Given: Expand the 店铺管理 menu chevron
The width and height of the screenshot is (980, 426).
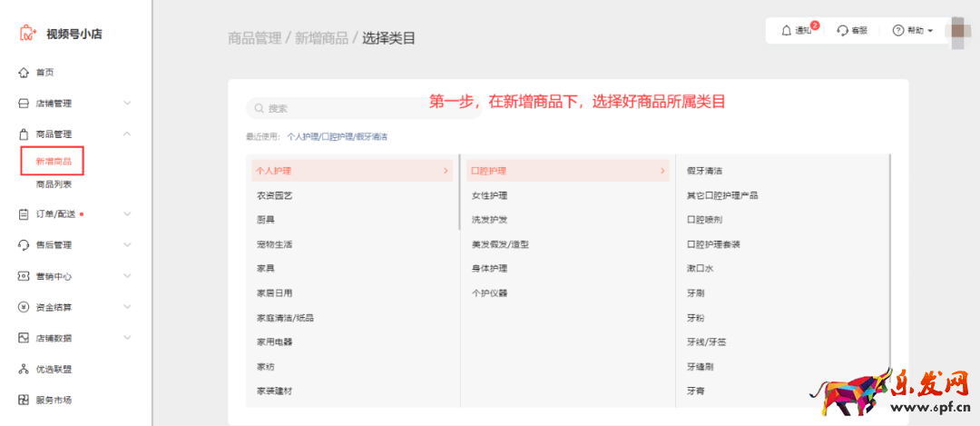Looking at the screenshot, I should [x=127, y=104].
